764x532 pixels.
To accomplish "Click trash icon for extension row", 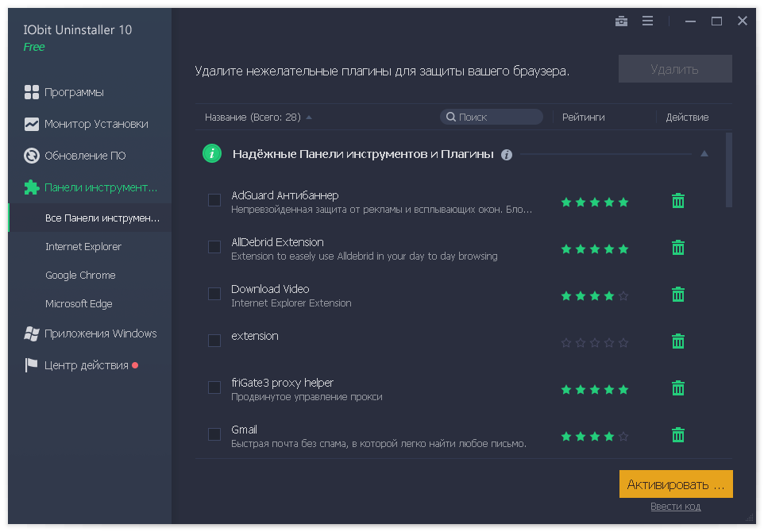I will click(x=678, y=341).
